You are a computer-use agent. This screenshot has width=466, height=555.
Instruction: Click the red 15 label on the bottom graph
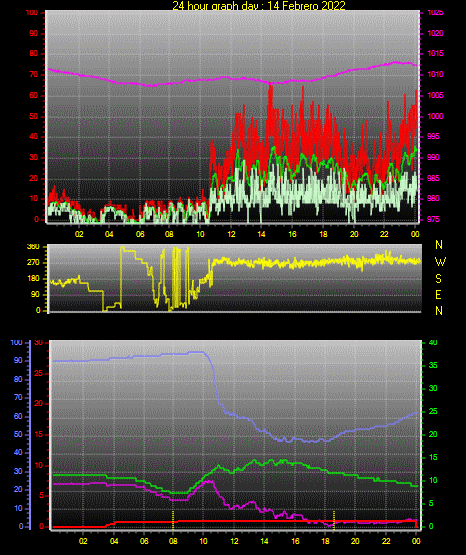point(39,434)
